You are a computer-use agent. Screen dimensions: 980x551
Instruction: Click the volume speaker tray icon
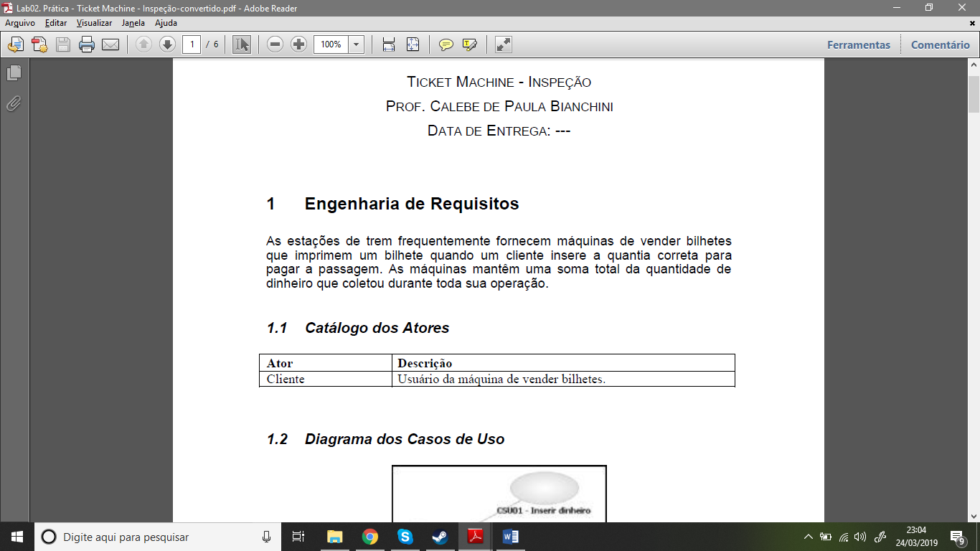(x=861, y=537)
